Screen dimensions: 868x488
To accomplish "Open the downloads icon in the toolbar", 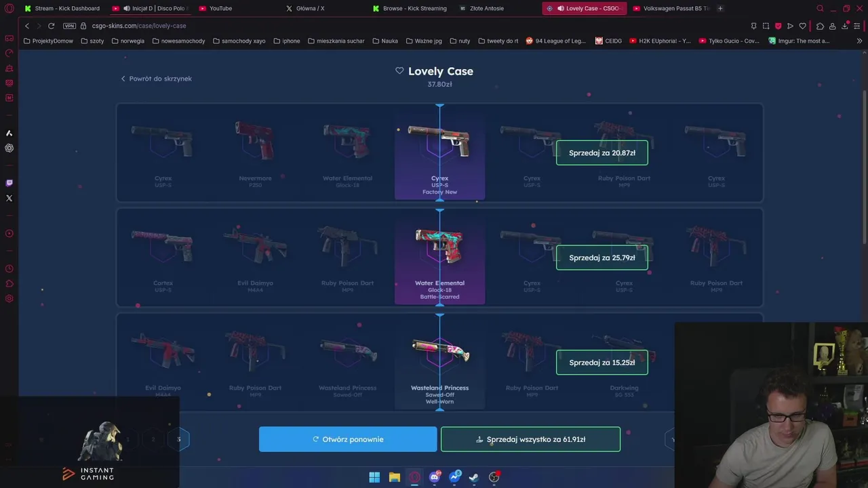I will (844, 26).
